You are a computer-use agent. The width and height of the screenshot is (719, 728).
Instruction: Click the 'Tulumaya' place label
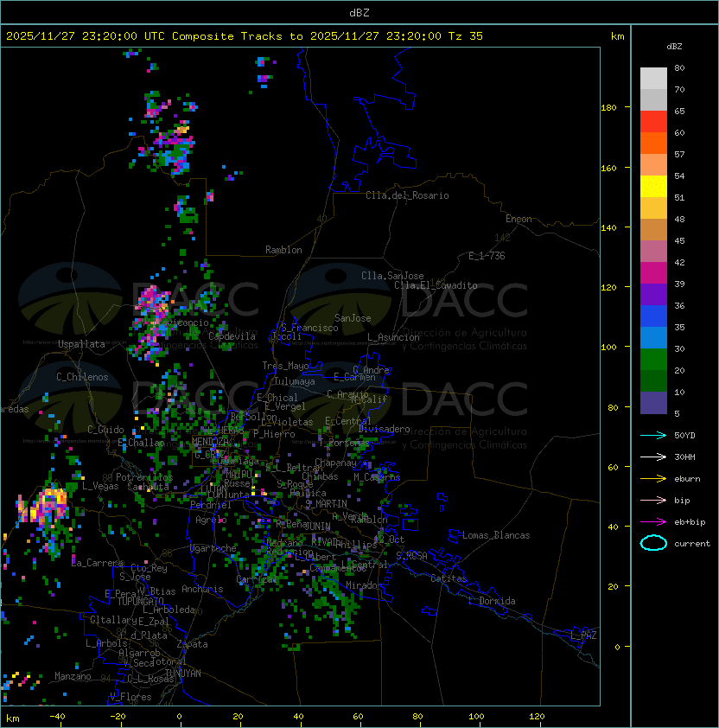pyautogui.click(x=295, y=381)
